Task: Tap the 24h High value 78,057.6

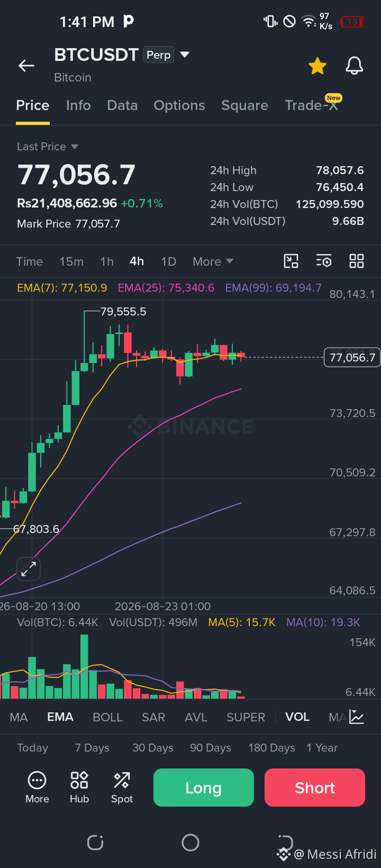Action: click(340, 170)
